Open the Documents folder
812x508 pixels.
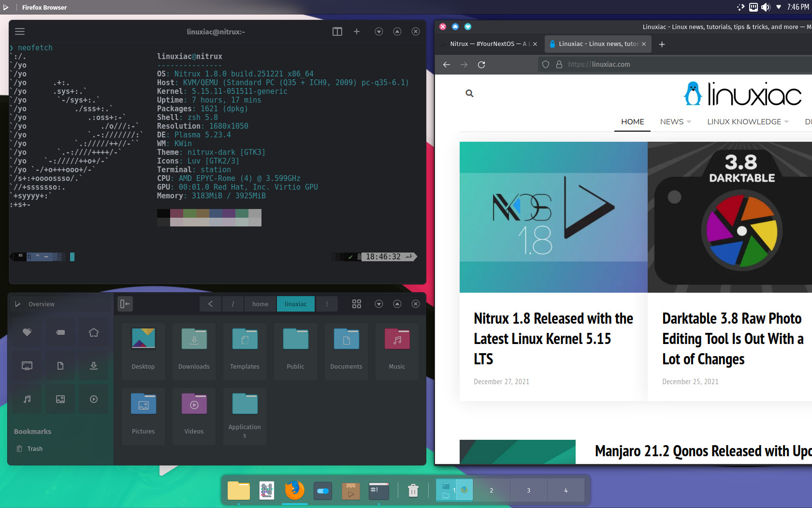(347, 351)
